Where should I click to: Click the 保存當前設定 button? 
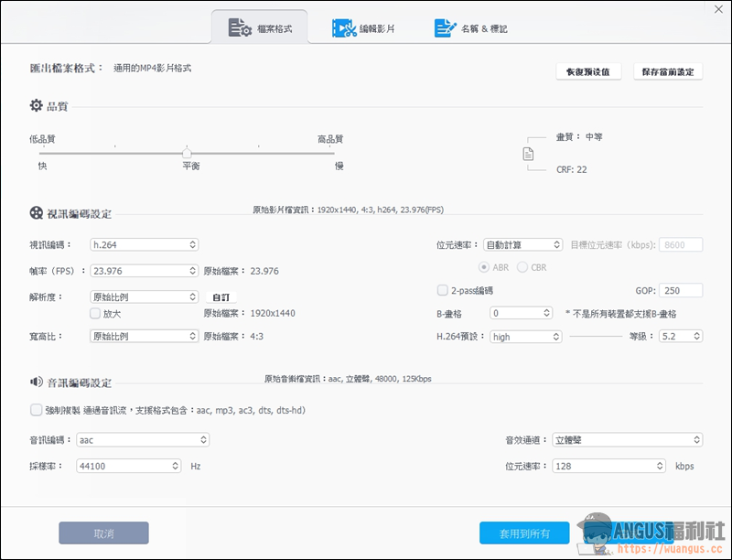coord(668,72)
